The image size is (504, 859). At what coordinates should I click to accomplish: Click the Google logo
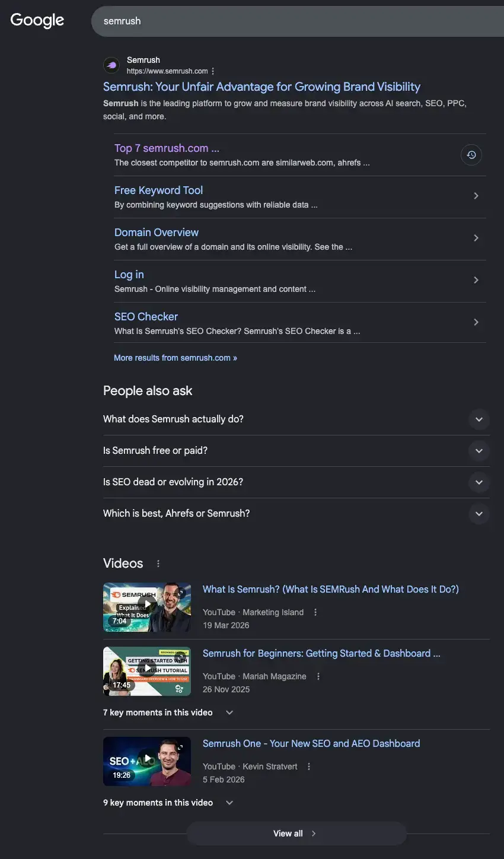tap(37, 20)
